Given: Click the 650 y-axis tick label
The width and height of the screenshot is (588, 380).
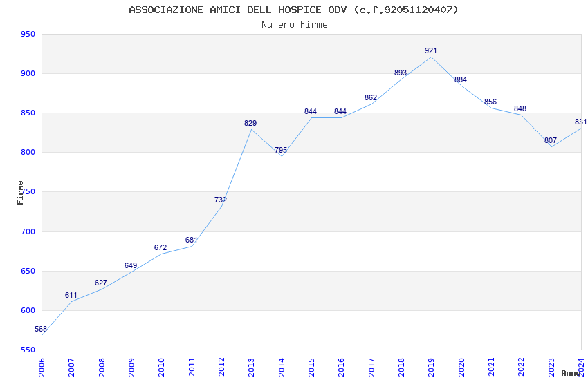Looking at the screenshot, I should (28, 271).
